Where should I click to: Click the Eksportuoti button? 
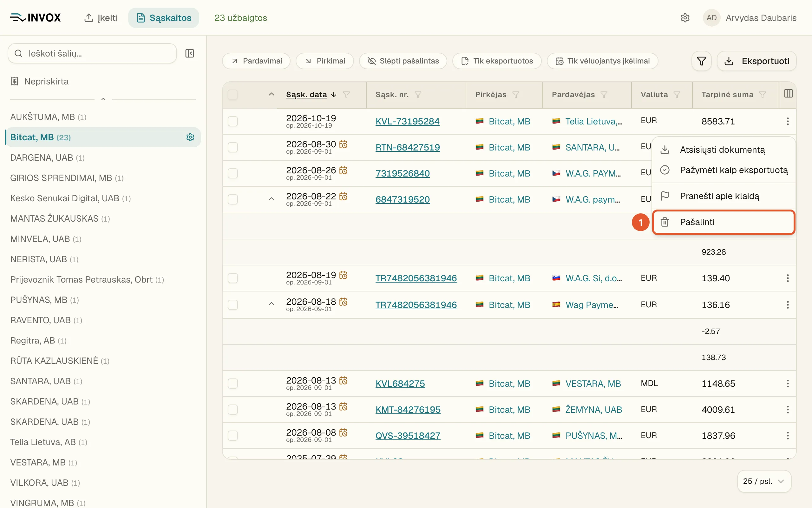click(x=756, y=61)
